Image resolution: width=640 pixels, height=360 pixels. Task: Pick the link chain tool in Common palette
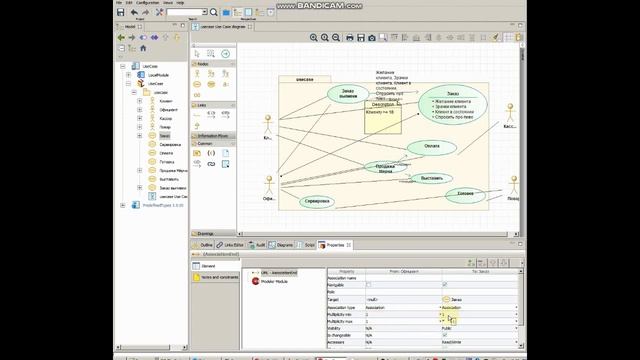pos(211,164)
